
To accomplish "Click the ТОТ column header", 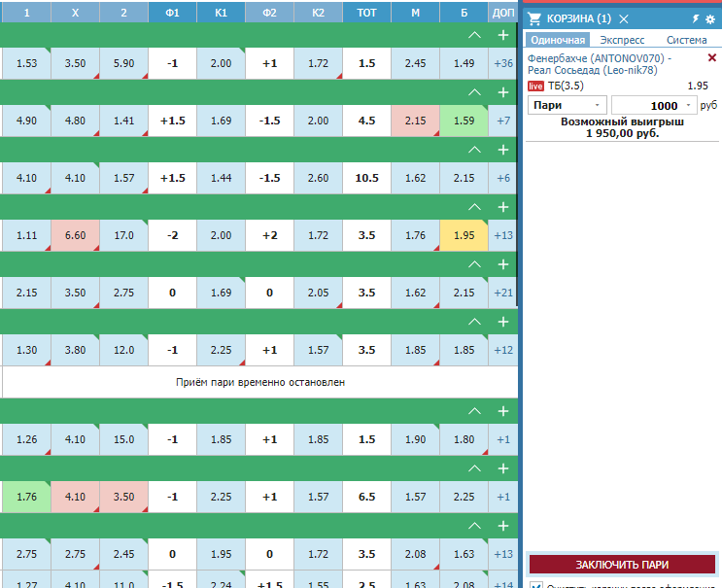I will coord(366,12).
